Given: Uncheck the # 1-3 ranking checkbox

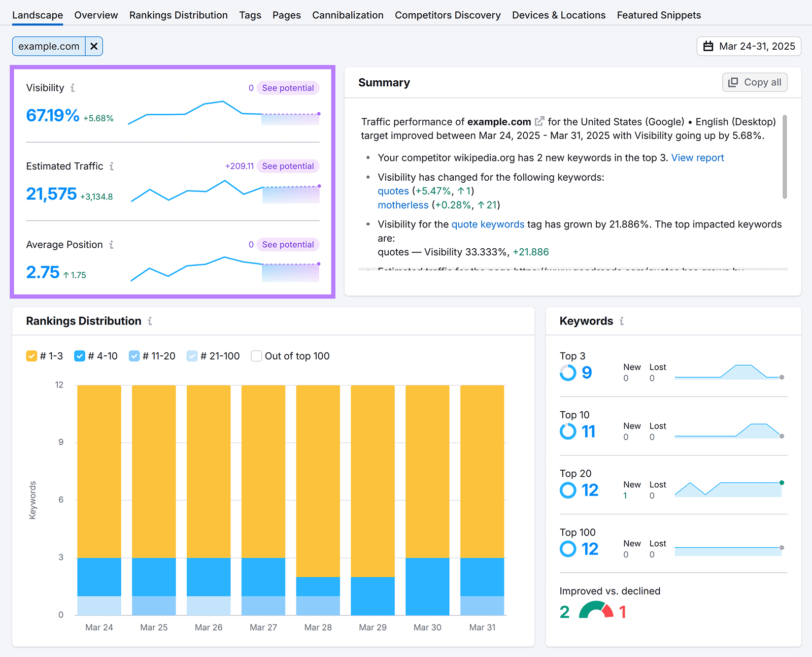Looking at the screenshot, I should tap(31, 356).
